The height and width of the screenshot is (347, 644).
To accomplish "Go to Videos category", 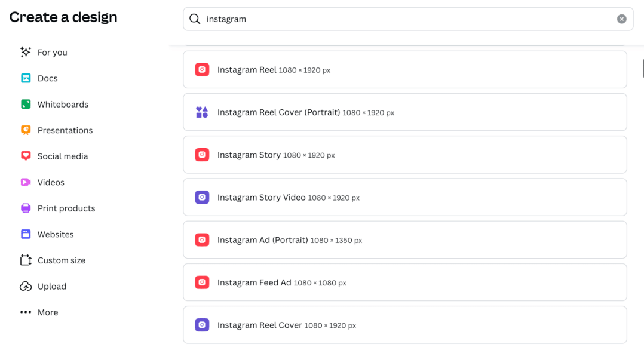I will coord(51,182).
